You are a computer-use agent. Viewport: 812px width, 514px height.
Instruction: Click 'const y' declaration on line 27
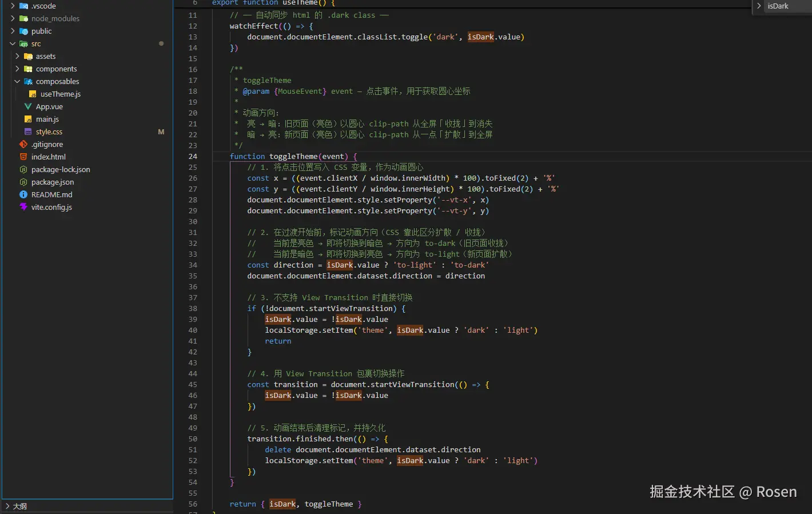[x=262, y=189]
